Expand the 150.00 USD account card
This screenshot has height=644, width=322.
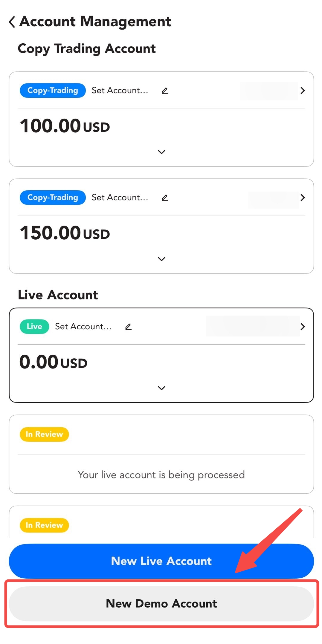161,259
